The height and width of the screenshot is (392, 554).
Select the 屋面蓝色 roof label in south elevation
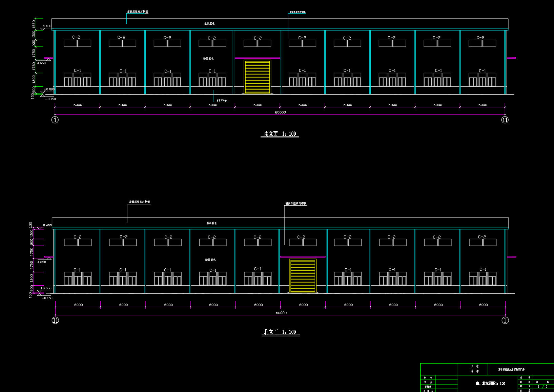coord(209,23)
